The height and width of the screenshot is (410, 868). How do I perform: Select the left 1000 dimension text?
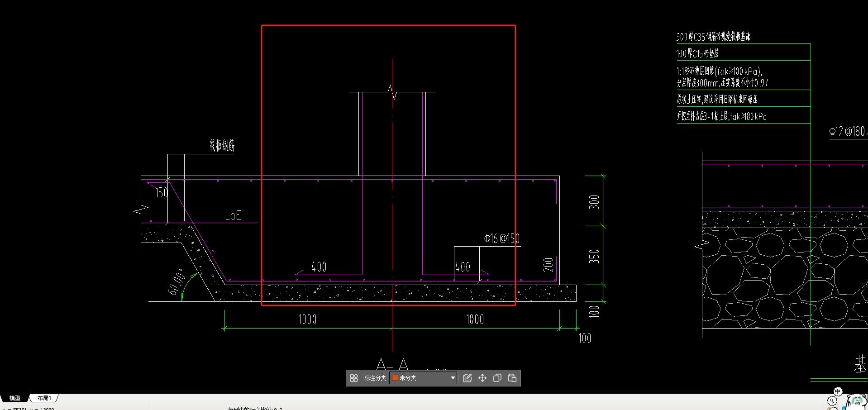pyautogui.click(x=308, y=319)
